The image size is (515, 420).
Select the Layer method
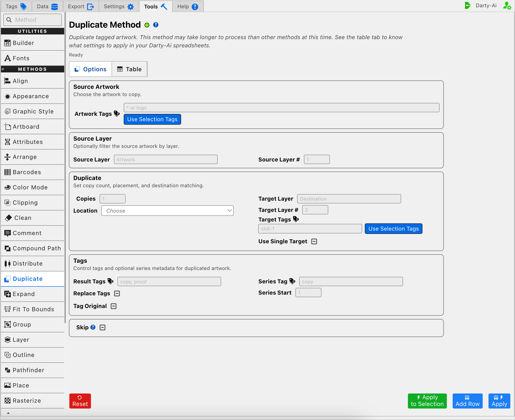(x=32, y=340)
